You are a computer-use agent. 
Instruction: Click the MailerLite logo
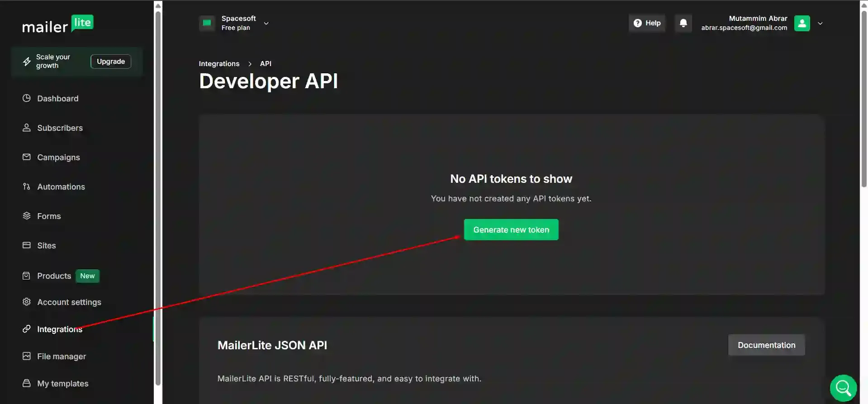click(58, 24)
